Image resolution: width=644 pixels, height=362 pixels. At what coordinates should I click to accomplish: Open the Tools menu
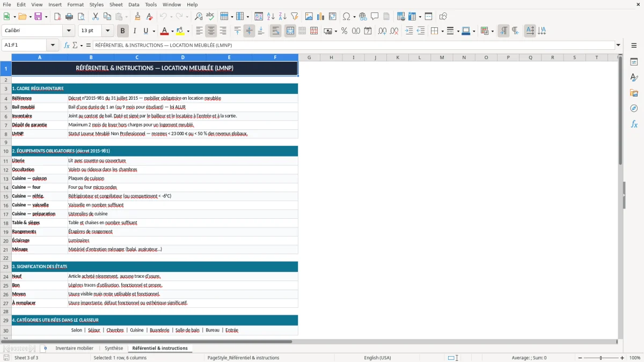pos(151,4)
